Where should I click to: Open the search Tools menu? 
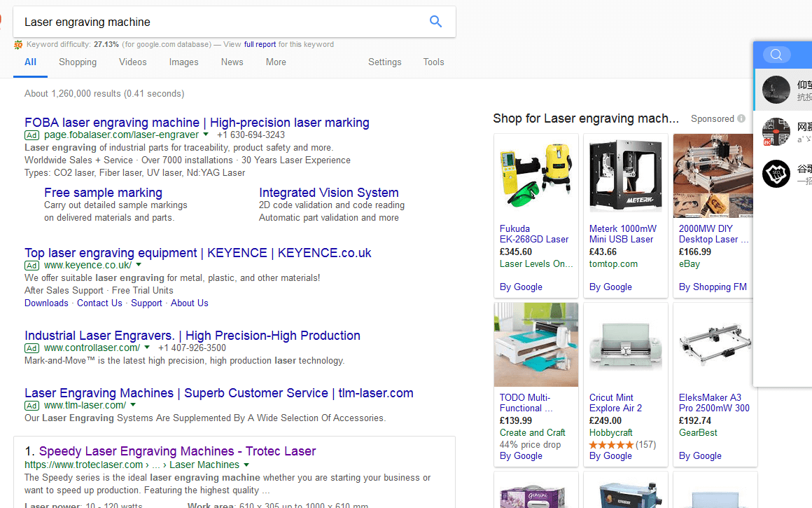pyautogui.click(x=433, y=62)
